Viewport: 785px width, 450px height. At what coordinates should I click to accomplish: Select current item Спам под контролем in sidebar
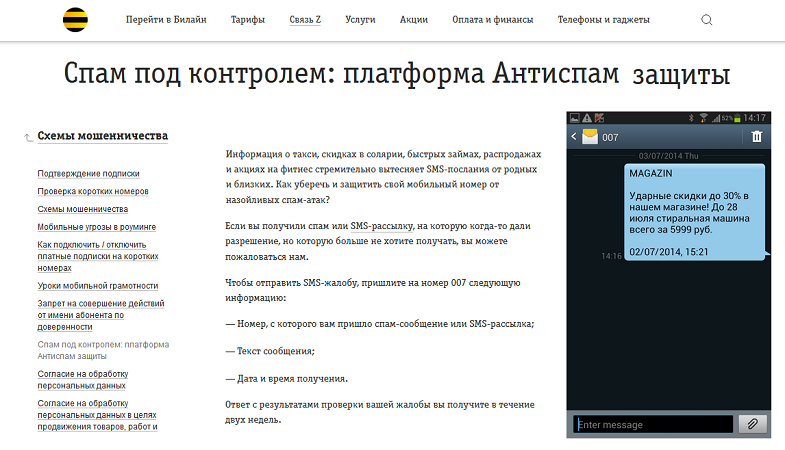pos(103,350)
